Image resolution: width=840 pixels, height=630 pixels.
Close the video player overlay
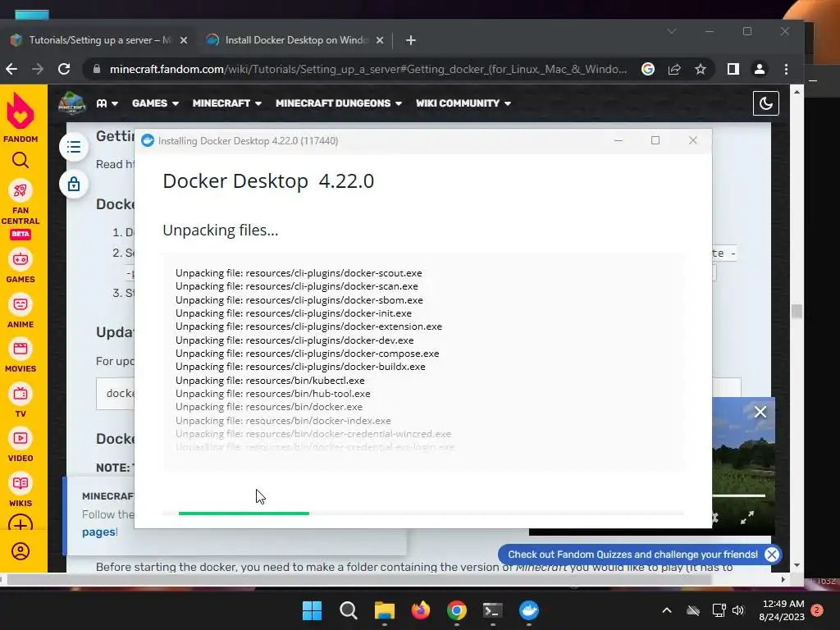tap(760, 412)
